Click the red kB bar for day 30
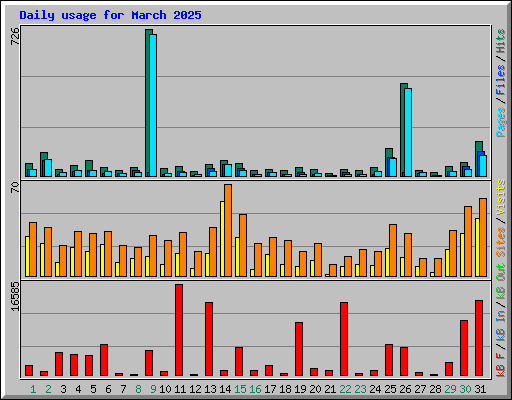Screen dimensions: 512x400 (x=464, y=348)
